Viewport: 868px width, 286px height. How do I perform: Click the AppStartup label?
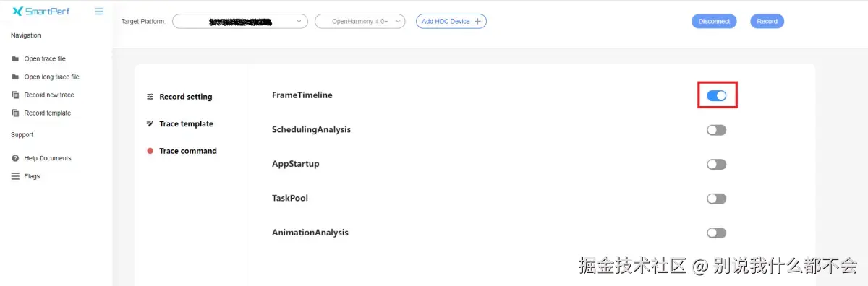[296, 164]
